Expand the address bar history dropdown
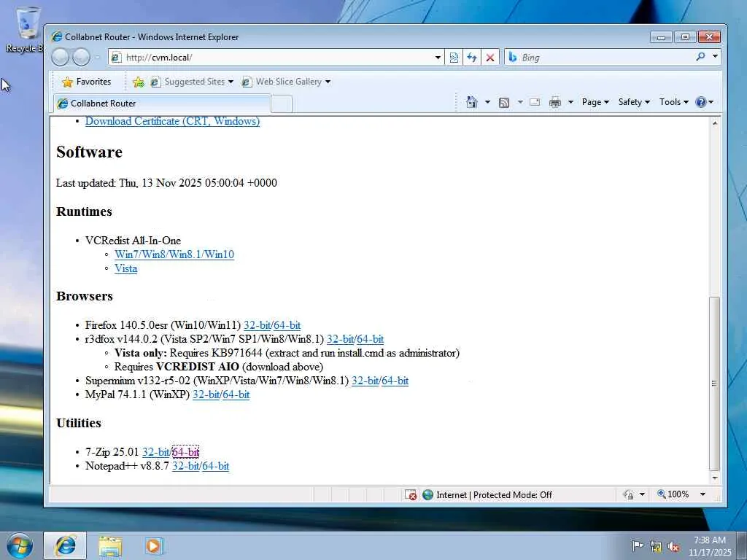The image size is (747, 560). [x=438, y=58]
